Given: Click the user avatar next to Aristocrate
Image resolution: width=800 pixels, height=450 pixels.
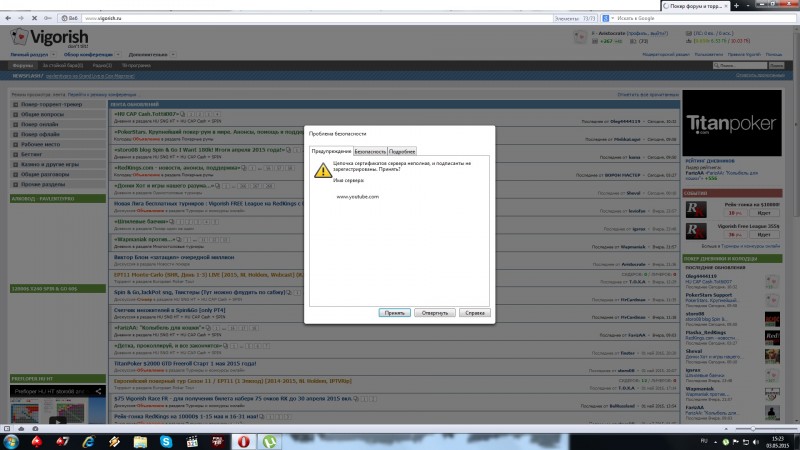Looking at the screenshot, I should coord(580,37).
